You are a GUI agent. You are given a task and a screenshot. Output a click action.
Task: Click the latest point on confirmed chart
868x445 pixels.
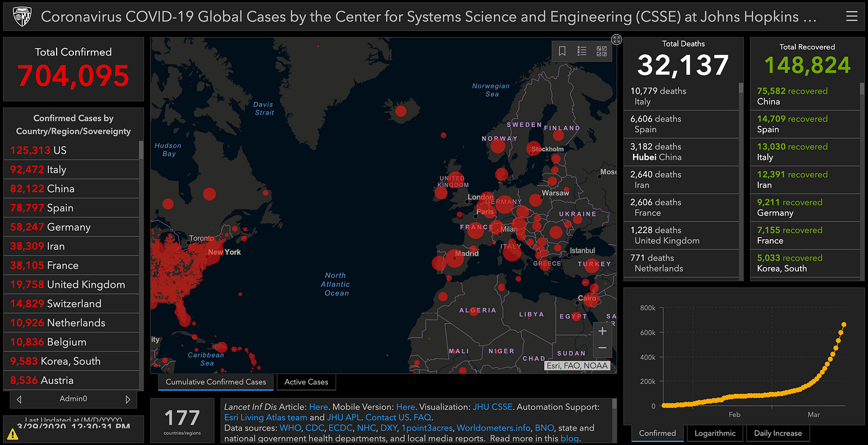coord(844,325)
